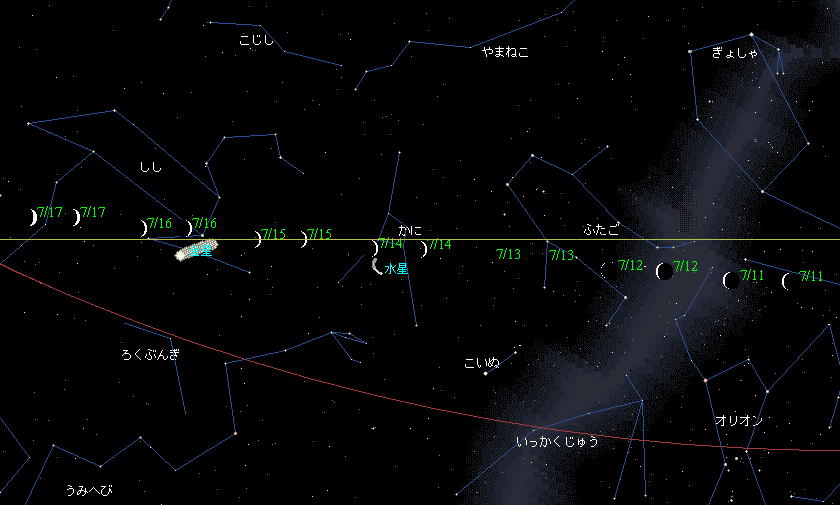Select the ふたご constellation label

[x=601, y=230]
